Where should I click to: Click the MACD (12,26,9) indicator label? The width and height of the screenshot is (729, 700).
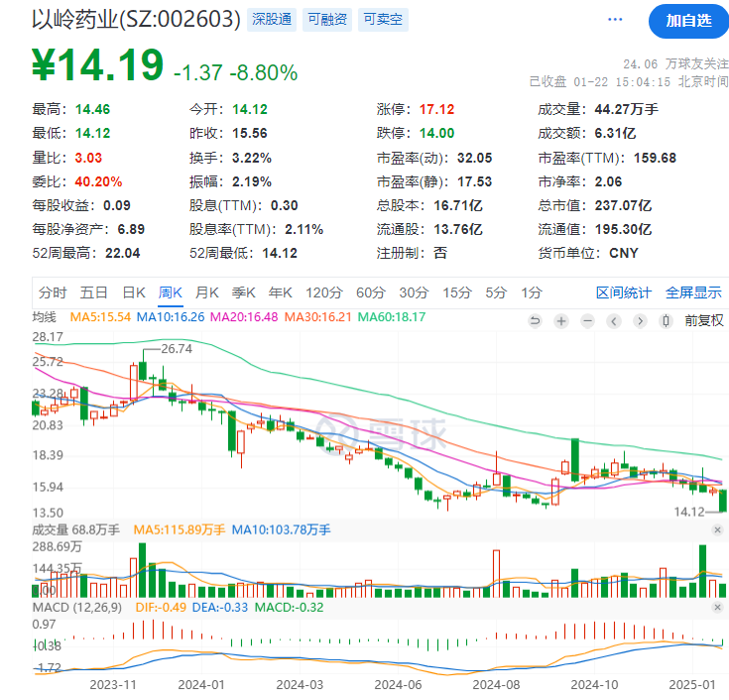(77, 608)
